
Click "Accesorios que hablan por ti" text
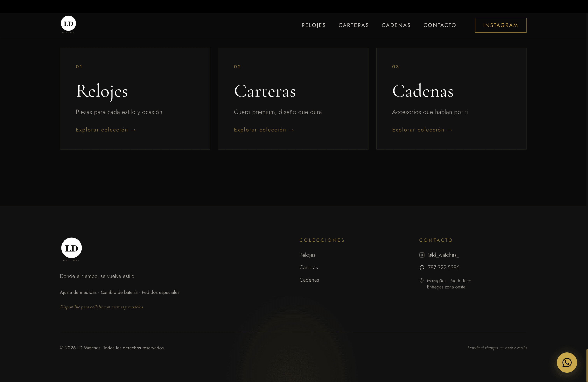(x=430, y=112)
